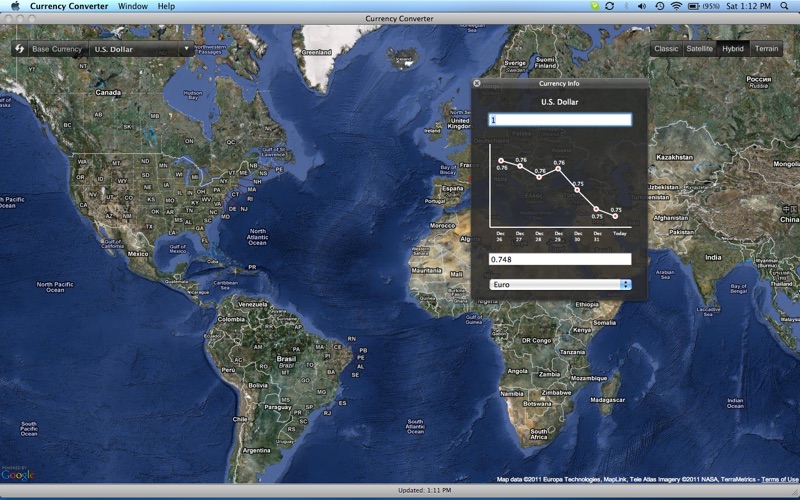800x500 pixels.
Task: Click the Currency Info panel title
Action: 559,83
